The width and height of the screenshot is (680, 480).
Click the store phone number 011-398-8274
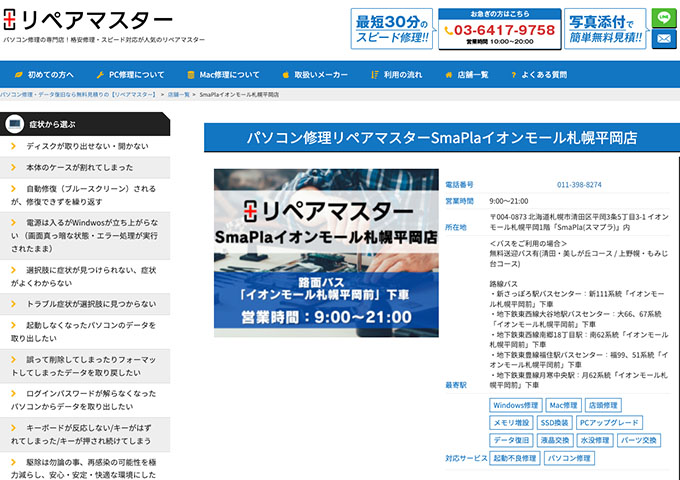point(579,185)
